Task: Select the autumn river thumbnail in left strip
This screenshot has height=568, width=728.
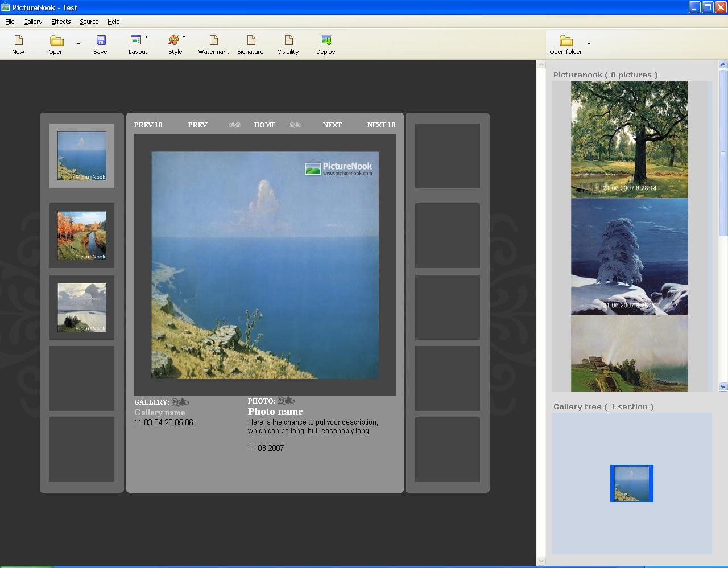Action: [x=82, y=236]
